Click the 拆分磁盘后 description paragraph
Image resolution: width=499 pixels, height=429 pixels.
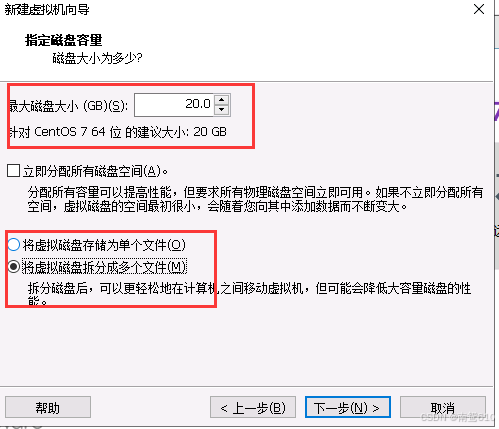click(x=249, y=294)
